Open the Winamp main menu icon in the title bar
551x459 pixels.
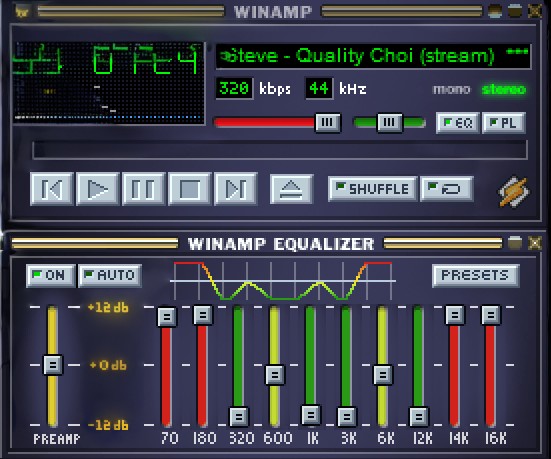tap(22, 12)
